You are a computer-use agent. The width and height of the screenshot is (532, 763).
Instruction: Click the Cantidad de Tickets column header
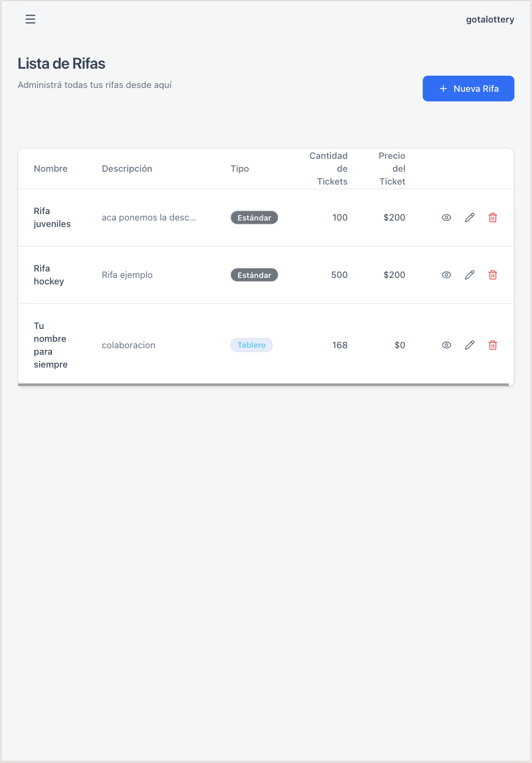(328, 168)
